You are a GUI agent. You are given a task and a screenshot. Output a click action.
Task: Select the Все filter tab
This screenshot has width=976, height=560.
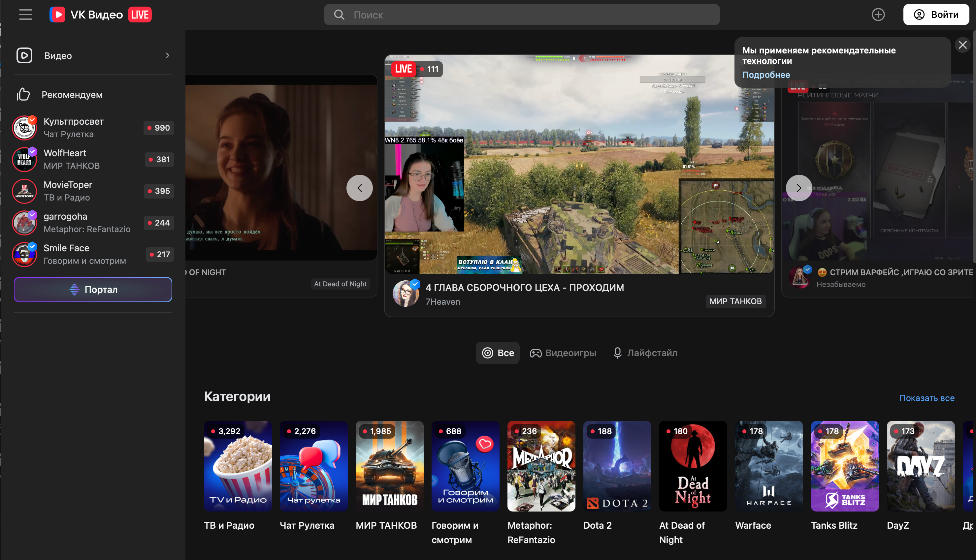[x=498, y=353]
